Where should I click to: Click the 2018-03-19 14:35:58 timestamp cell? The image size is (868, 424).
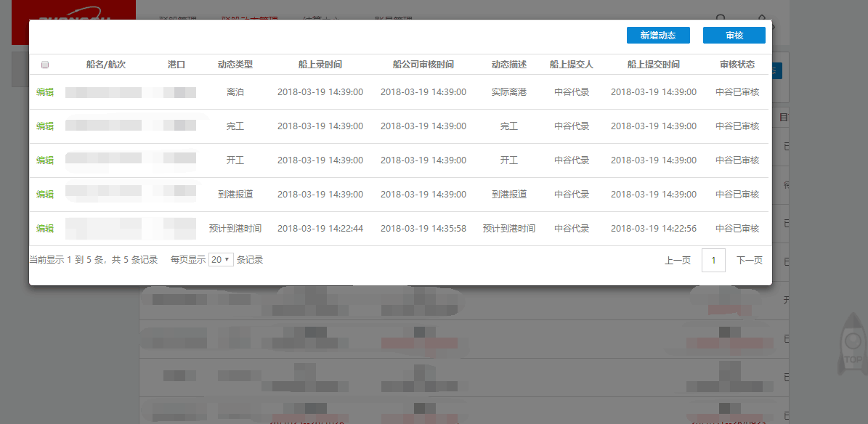[x=423, y=228]
